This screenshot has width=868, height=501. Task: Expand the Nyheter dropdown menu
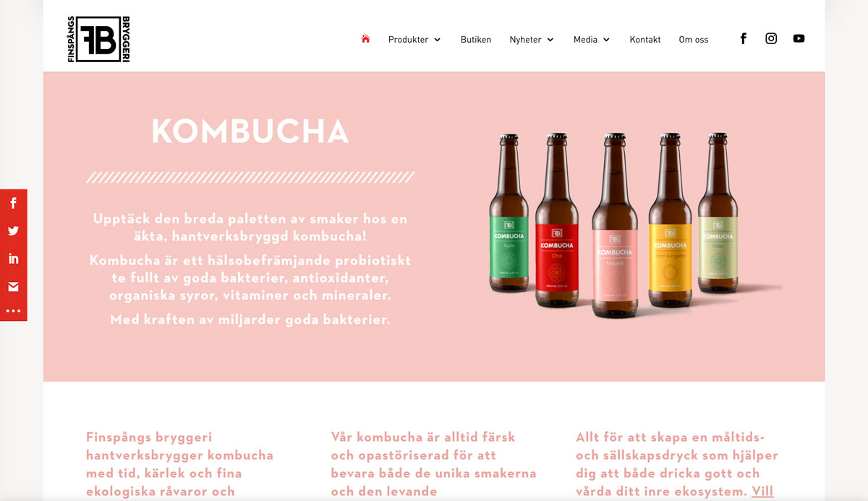tap(532, 40)
